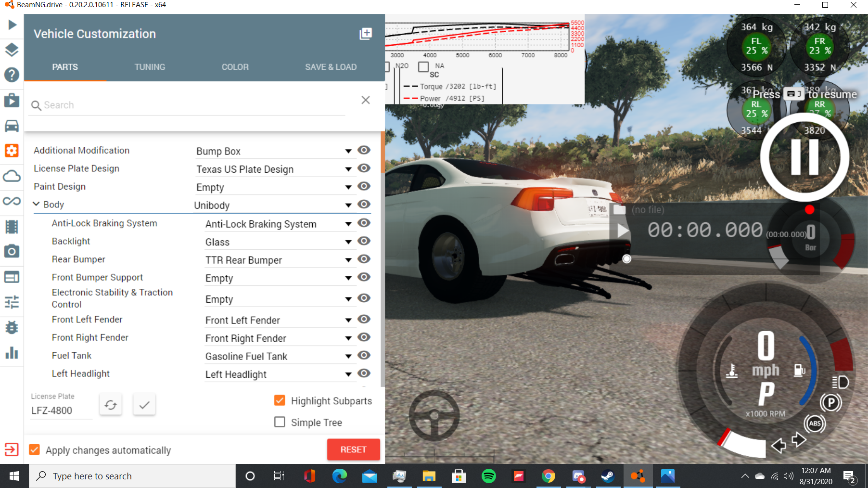Apply license plate with the checkmark button
This screenshot has width=868, height=488.
coord(144,405)
